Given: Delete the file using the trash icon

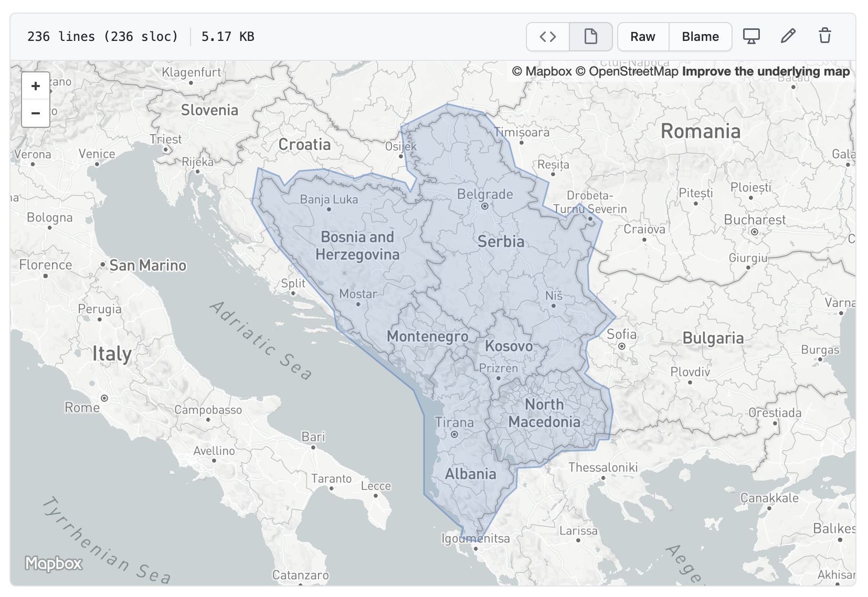Looking at the screenshot, I should [x=824, y=37].
